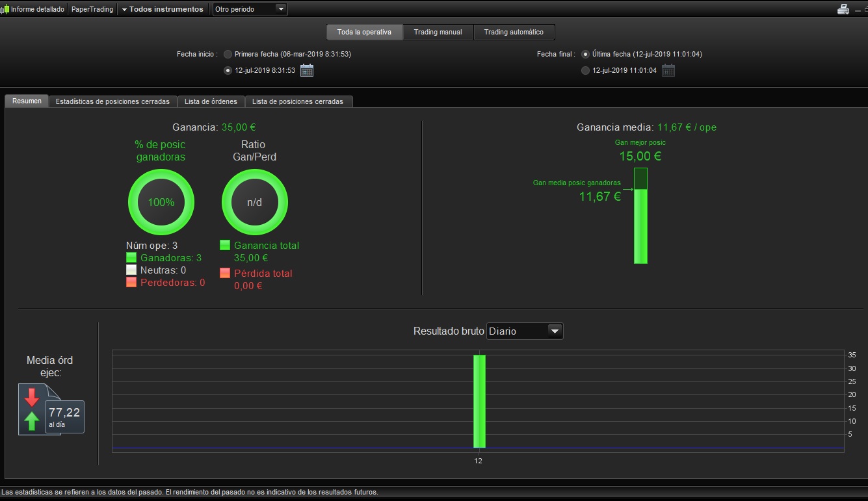The width and height of the screenshot is (868, 501).
Task: Click the green Ganadoras legend square
Action: coord(131,257)
